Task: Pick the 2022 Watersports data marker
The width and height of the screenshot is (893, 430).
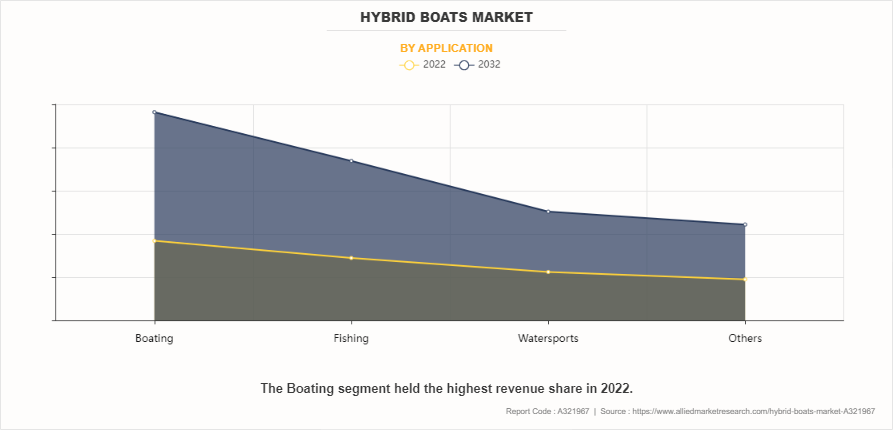Action: pyautogui.click(x=548, y=272)
